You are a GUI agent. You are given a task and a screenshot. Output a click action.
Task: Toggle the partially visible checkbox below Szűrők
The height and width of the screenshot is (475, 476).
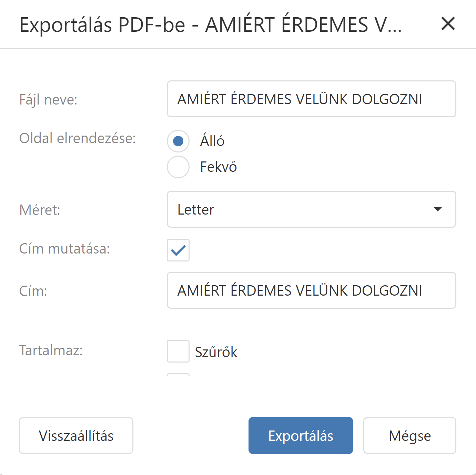(x=178, y=374)
